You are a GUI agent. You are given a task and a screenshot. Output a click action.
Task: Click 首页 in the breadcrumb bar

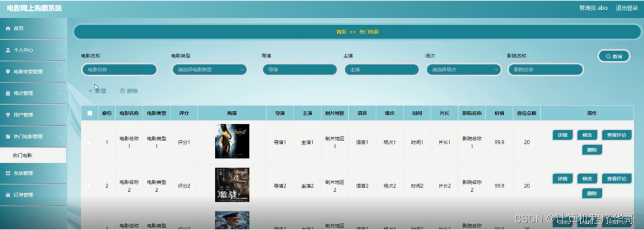[341, 31]
